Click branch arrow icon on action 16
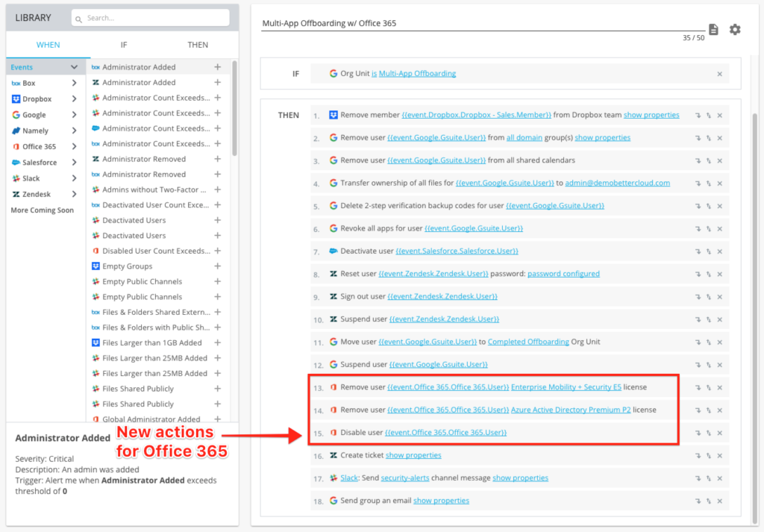Screen dimensions: 764x532 698,456
